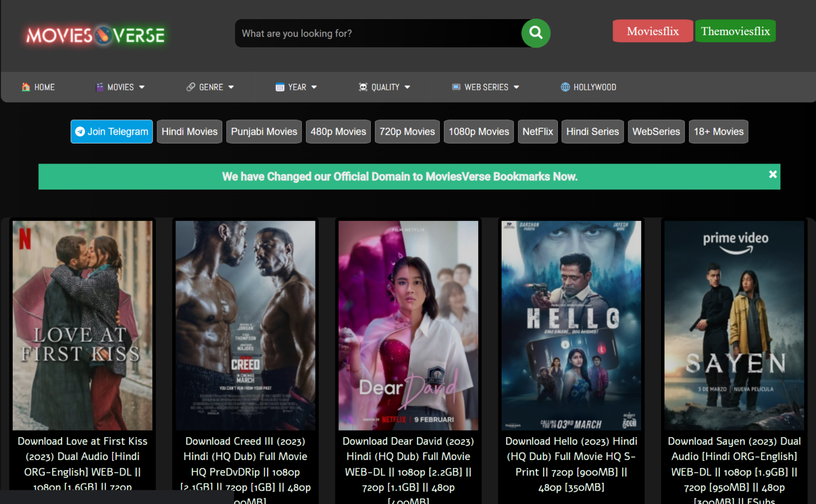This screenshot has height=504, width=816.
Task: Close the domain change notice banner
Action: (772, 174)
